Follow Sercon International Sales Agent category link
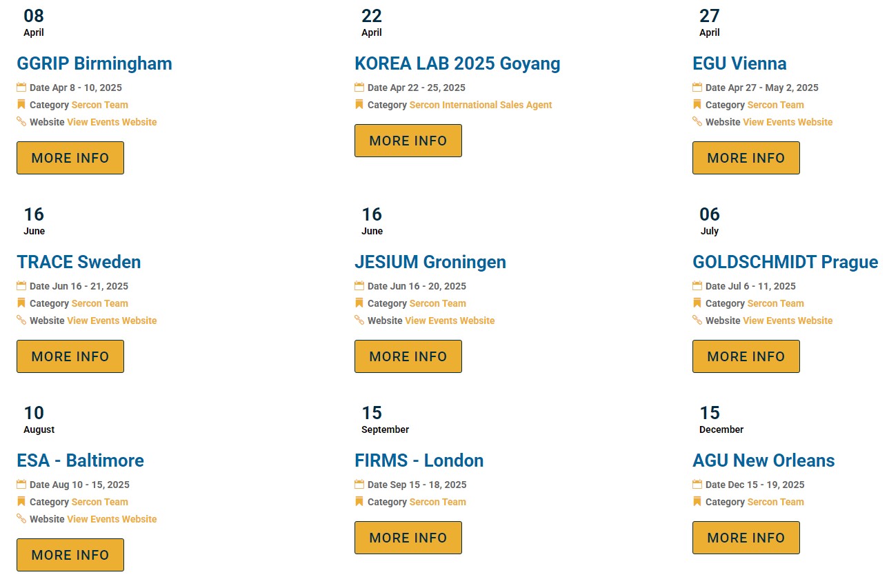The image size is (889, 588). click(481, 105)
